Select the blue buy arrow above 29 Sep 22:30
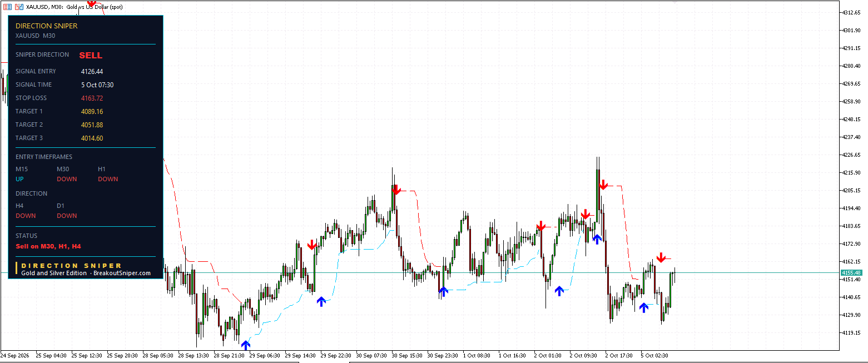This screenshot has height=363, width=868. coord(321,301)
